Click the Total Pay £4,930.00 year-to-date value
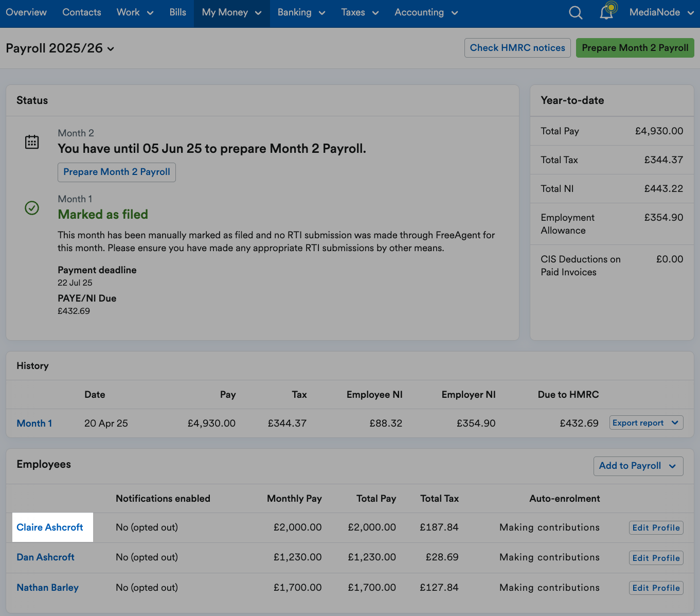The height and width of the screenshot is (616, 700). (659, 131)
